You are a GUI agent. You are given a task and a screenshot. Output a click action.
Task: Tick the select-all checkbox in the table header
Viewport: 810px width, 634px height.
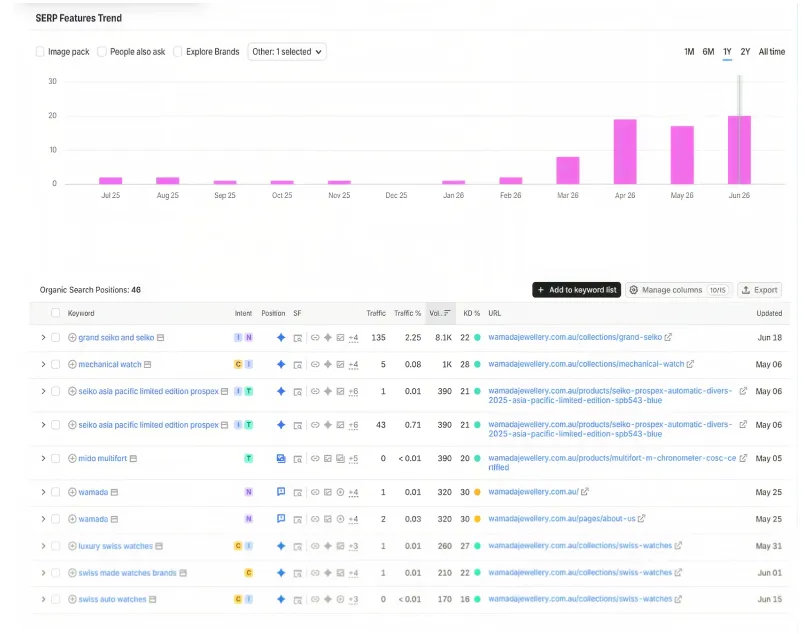click(x=55, y=313)
